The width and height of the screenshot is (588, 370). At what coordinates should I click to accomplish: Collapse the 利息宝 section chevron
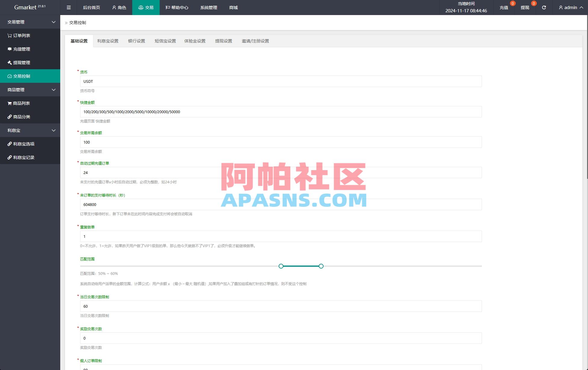(x=53, y=130)
